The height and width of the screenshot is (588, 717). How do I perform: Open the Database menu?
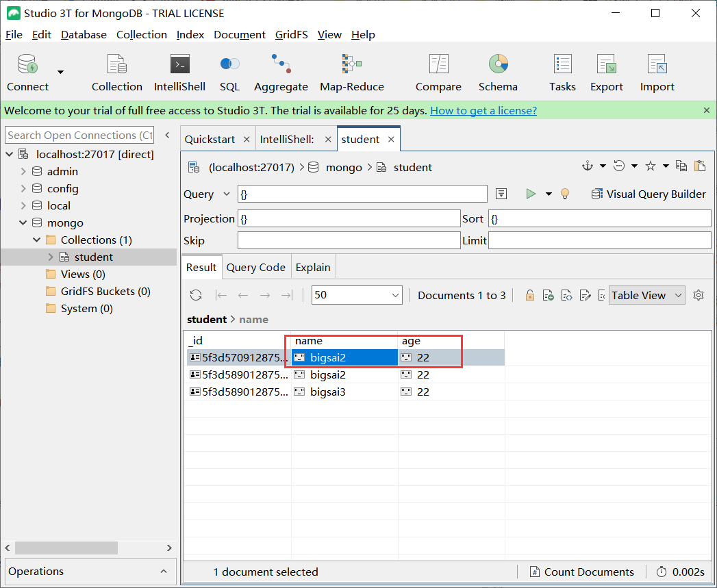point(84,35)
